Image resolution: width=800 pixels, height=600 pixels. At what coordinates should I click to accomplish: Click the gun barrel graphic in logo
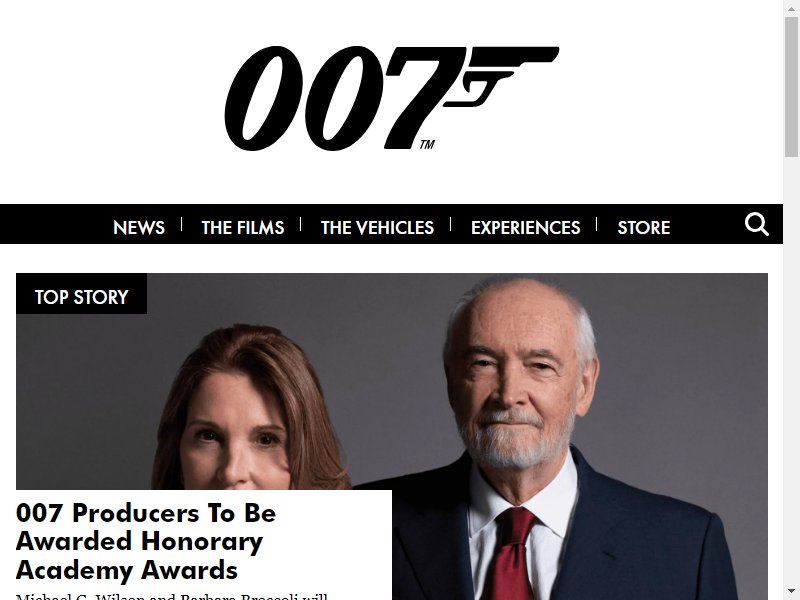[x=513, y=56]
